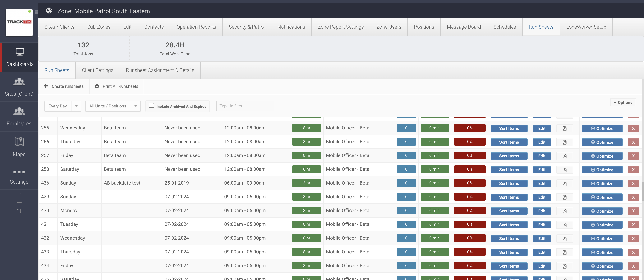644x280 pixels.
Task: Open the Every Day filter dropdown
Action: tap(76, 106)
